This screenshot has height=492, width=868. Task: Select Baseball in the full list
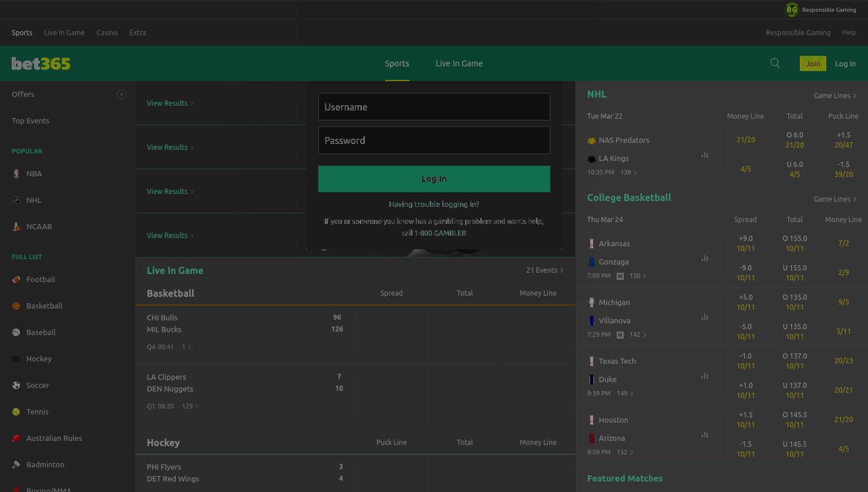click(x=41, y=332)
